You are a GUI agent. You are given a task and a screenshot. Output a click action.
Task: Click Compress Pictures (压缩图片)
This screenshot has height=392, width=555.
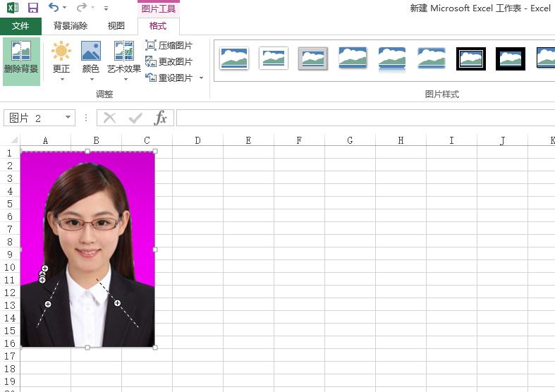pyautogui.click(x=169, y=46)
